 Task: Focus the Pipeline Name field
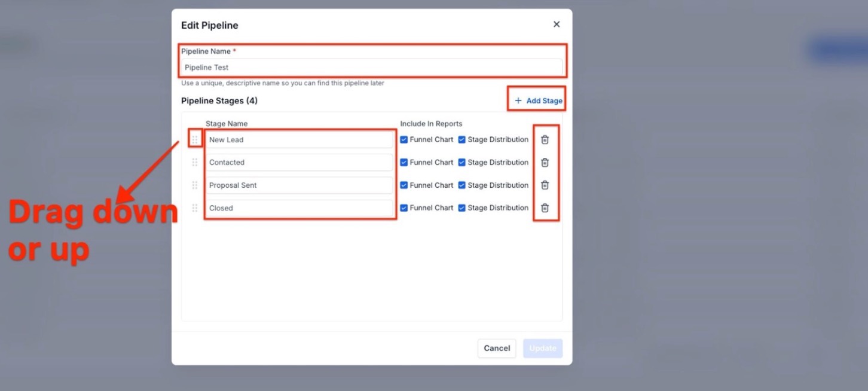[371, 68]
